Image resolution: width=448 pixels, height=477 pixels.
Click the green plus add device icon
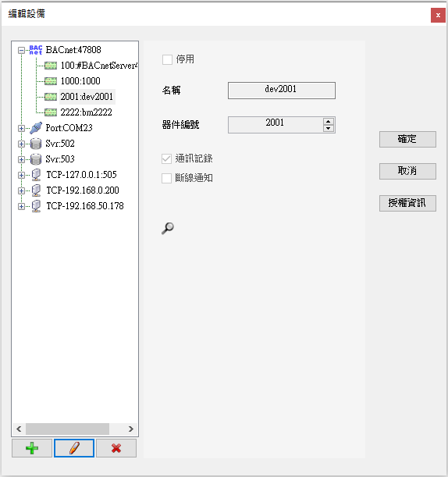32,448
